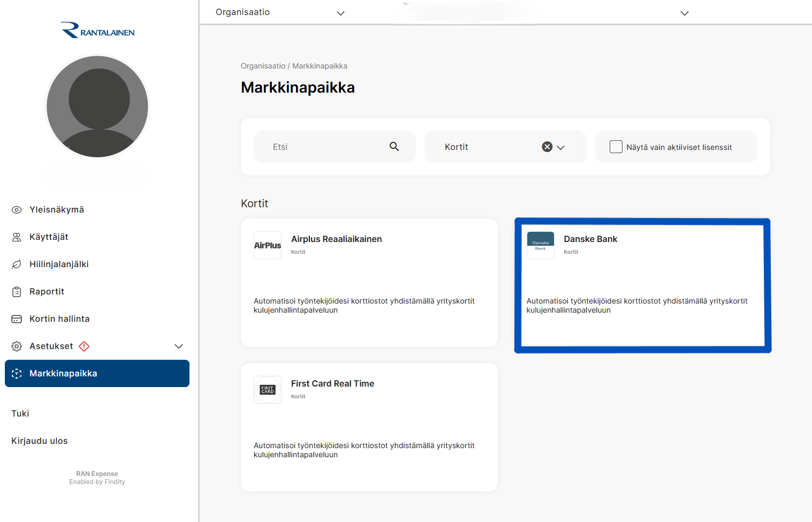
Task: Click the search magnifier icon
Action: tap(394, 147)
